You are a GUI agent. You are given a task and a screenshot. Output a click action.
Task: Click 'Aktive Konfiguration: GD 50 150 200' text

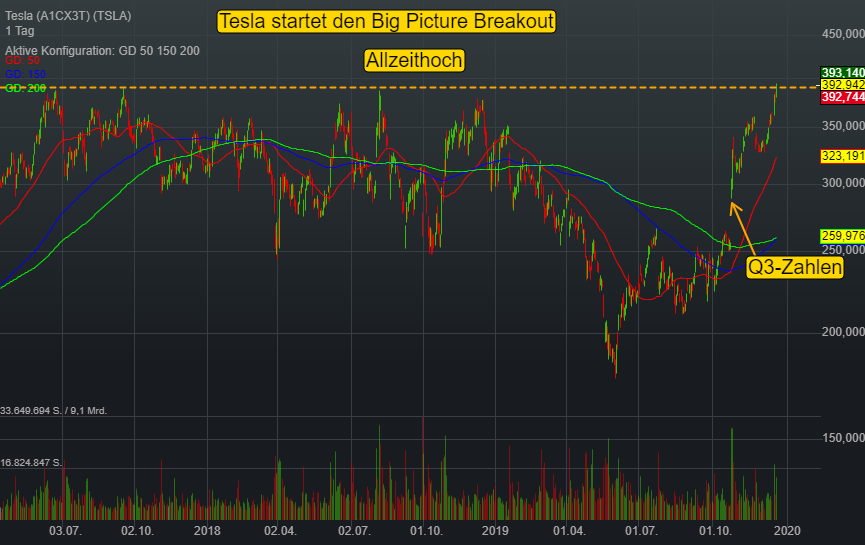102,51
